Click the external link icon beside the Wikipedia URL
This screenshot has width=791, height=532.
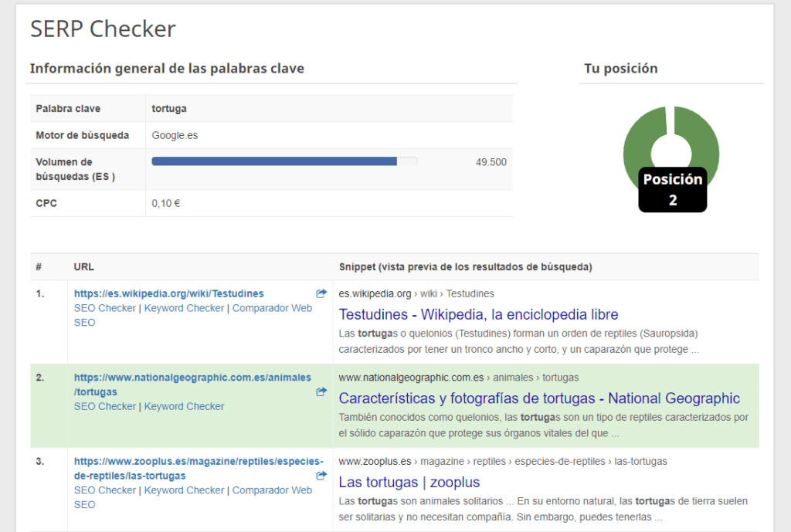pyautogui.click(x=321, y=293)
